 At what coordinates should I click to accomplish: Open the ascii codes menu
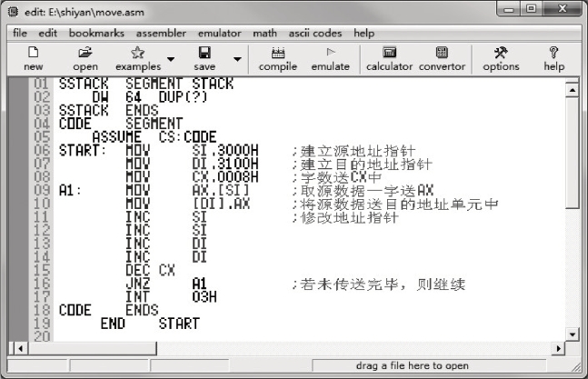click(315, 33)
